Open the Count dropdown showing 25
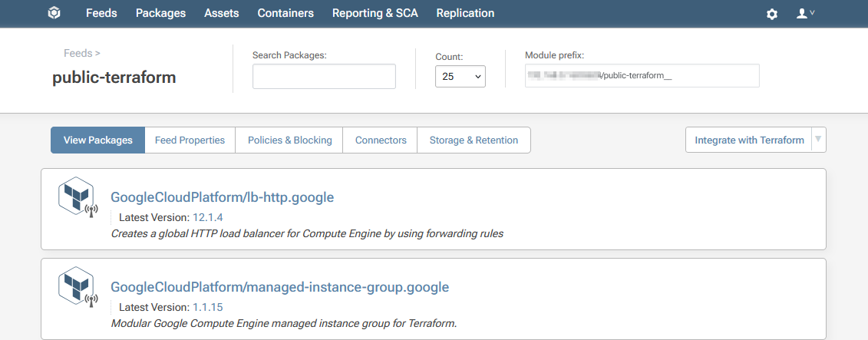868x340 pixels. [460, 77]
